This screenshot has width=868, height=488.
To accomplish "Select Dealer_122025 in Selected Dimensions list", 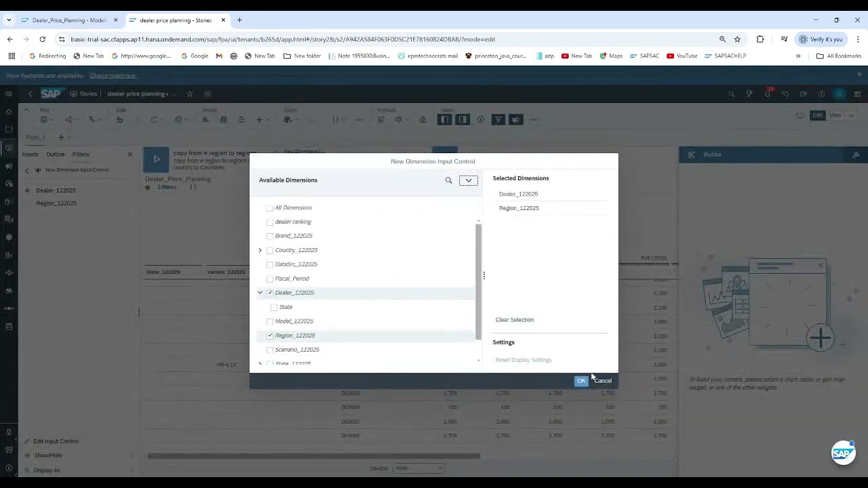I will (x=519, y=194).
